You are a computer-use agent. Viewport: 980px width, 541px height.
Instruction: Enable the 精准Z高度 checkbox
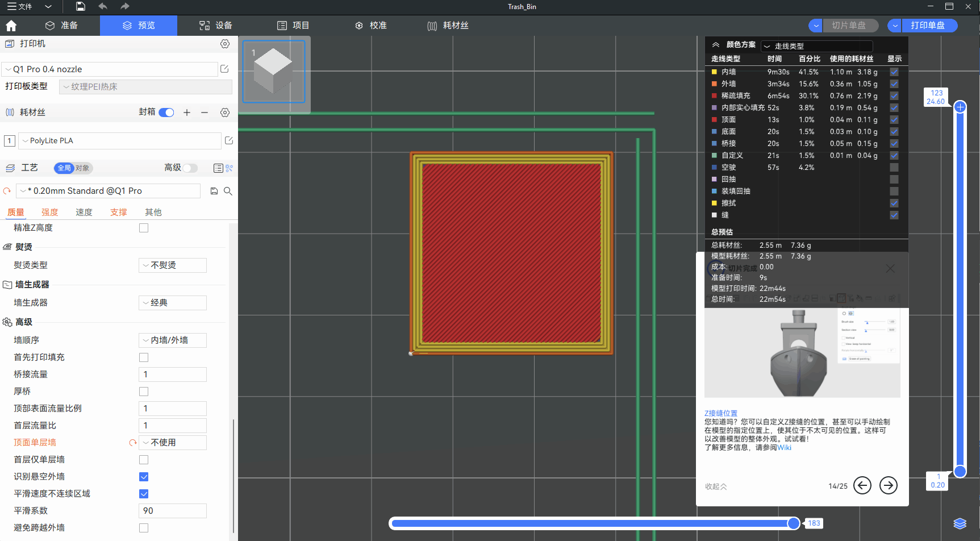144,228
